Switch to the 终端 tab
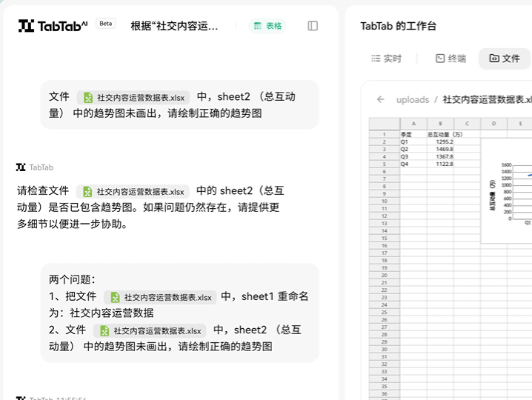The width and height of the screenshot is (532, 400). point(450,59)
